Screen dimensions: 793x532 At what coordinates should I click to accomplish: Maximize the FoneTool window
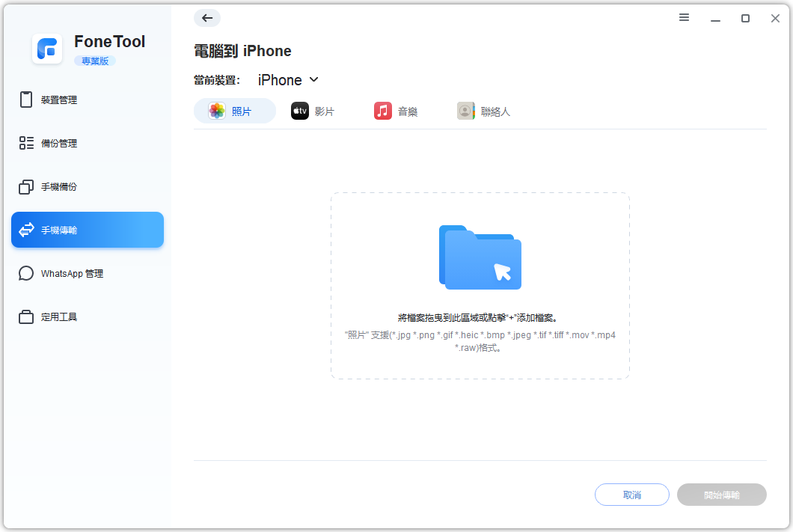coord(745,18)
